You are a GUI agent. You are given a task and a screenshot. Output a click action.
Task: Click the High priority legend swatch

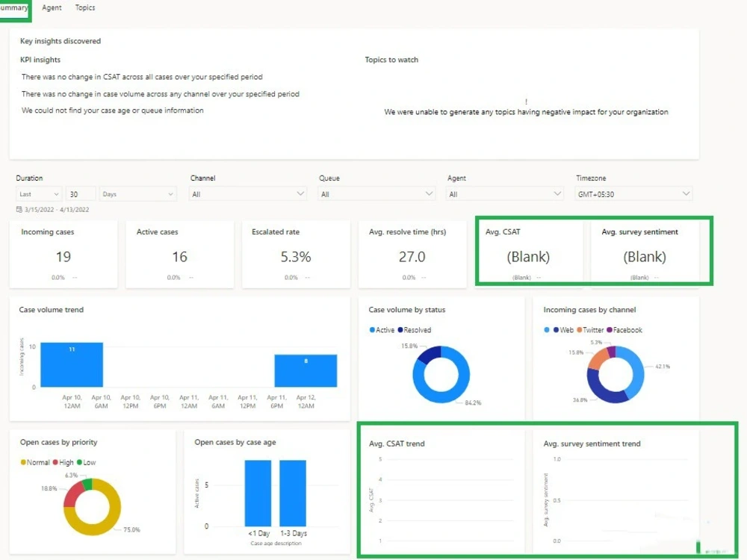(x=55, y=462)
